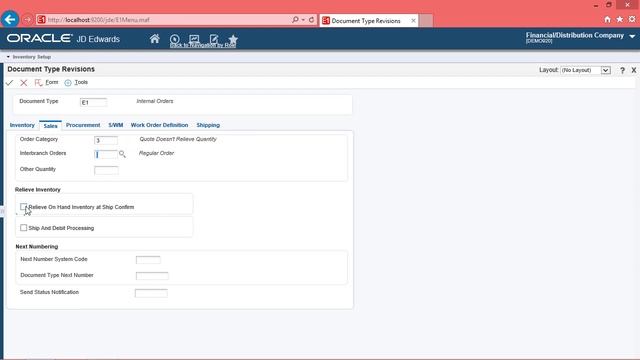This screenshot has width=640, height=360.
Task: Click the Interbranch Orders field
Action: (x=106, y=154)
